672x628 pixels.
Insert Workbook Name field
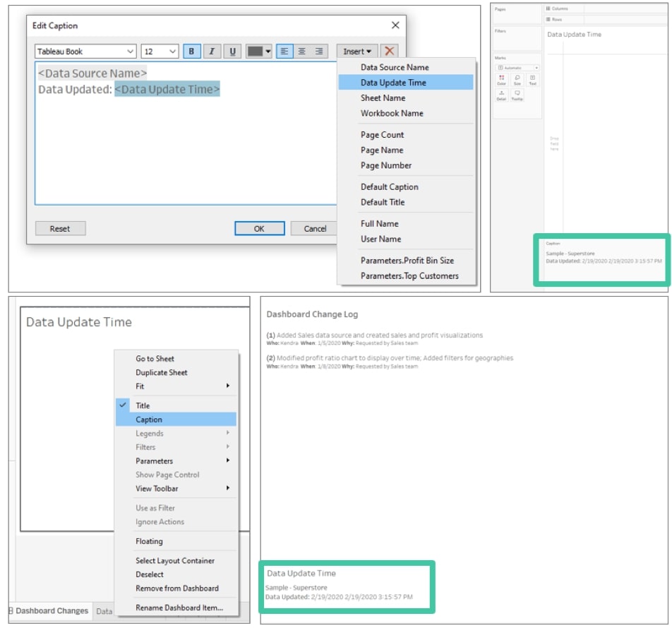(406, 113)
